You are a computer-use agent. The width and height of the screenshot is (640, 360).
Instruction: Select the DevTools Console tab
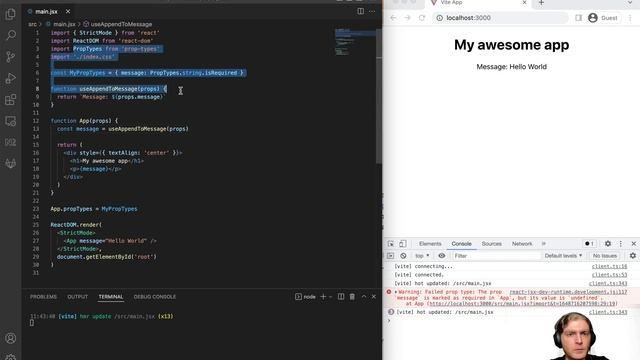click(x=461, y=244)
